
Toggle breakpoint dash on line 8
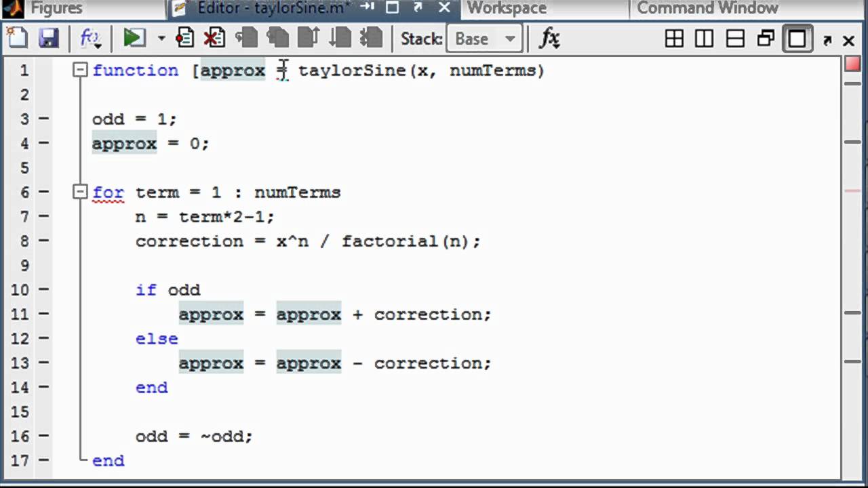point(43,241)
